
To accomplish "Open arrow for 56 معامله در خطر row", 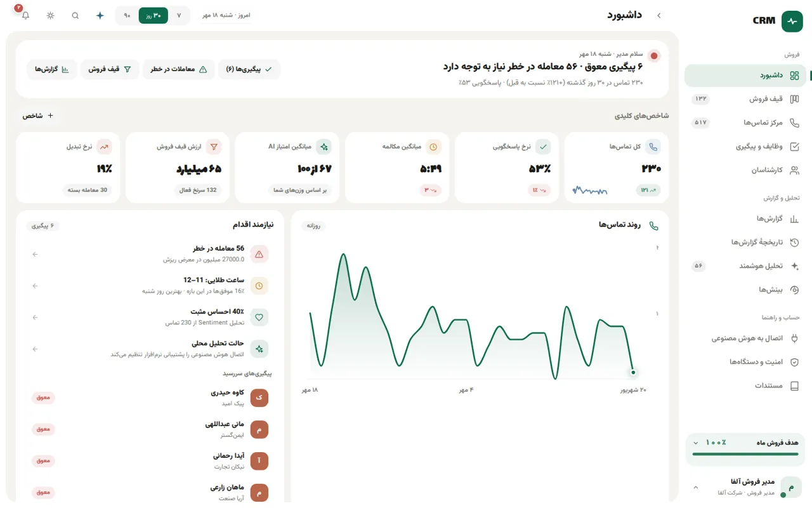I will click(x=36, y=254).
